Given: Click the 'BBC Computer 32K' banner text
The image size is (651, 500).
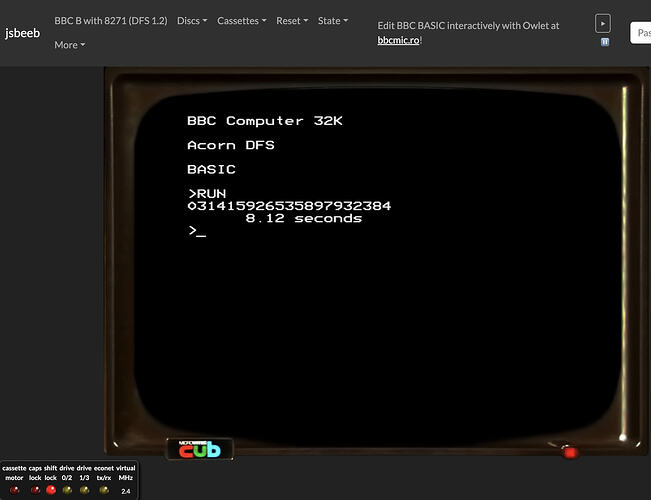Looking at the screenshot, I should (x=264, y=121).
